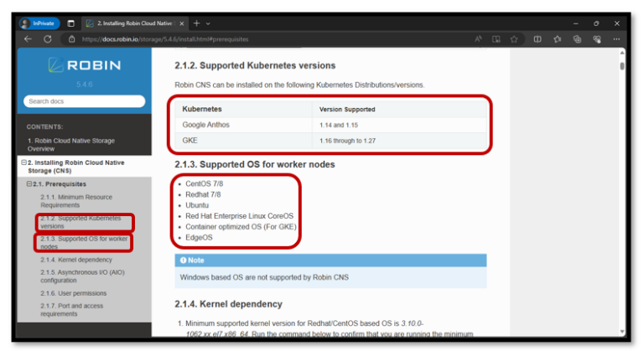
Task: Click the 2.1.4 Kernel dependency heading
Action: [228, 304]
